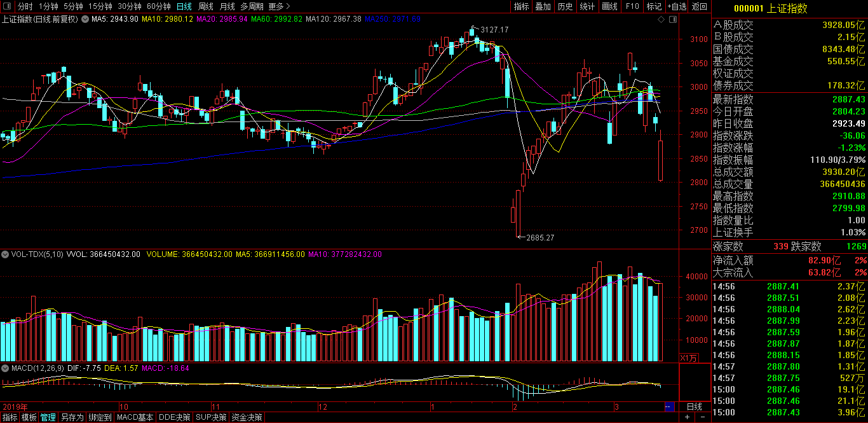This screenshot has height=423, width=868.
Task: Select the MACD基本 template tab
Action: [135, 418]
